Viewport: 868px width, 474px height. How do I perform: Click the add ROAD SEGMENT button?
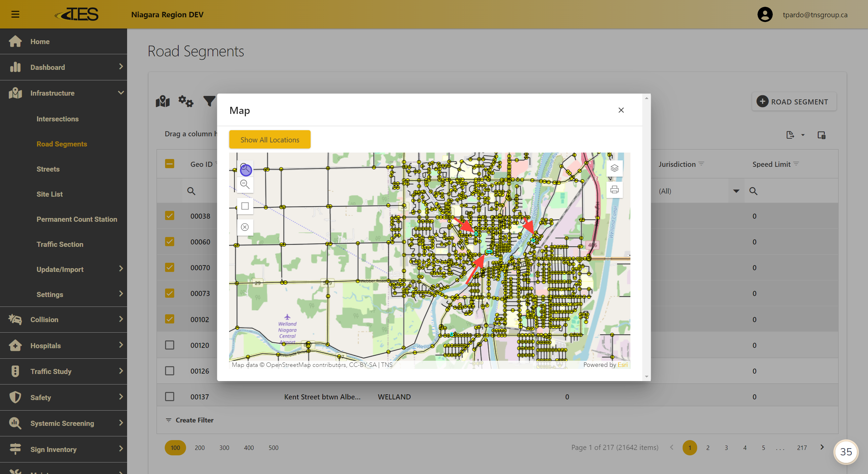pos(794,101)
